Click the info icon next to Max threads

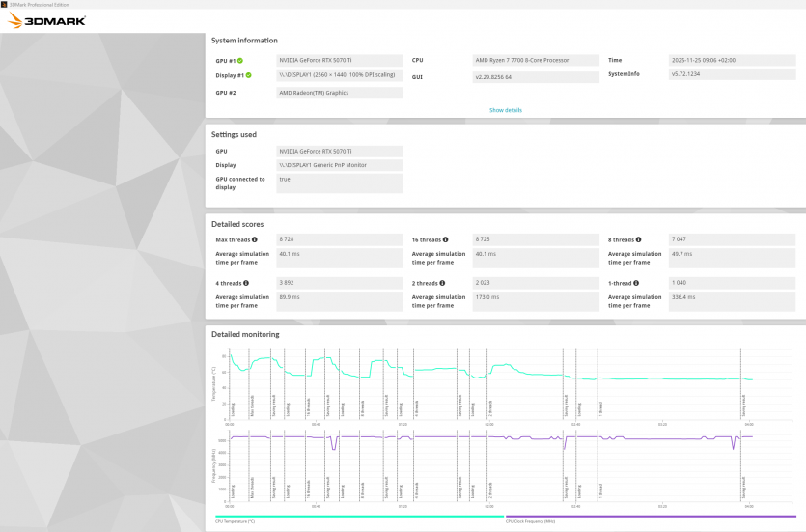pos(256,239)
